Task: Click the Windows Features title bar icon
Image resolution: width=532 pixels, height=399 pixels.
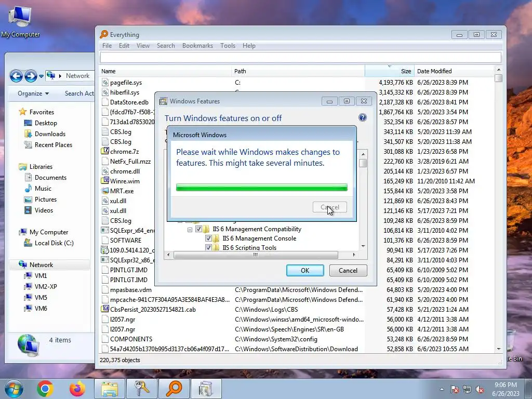Action: [164, 101]
